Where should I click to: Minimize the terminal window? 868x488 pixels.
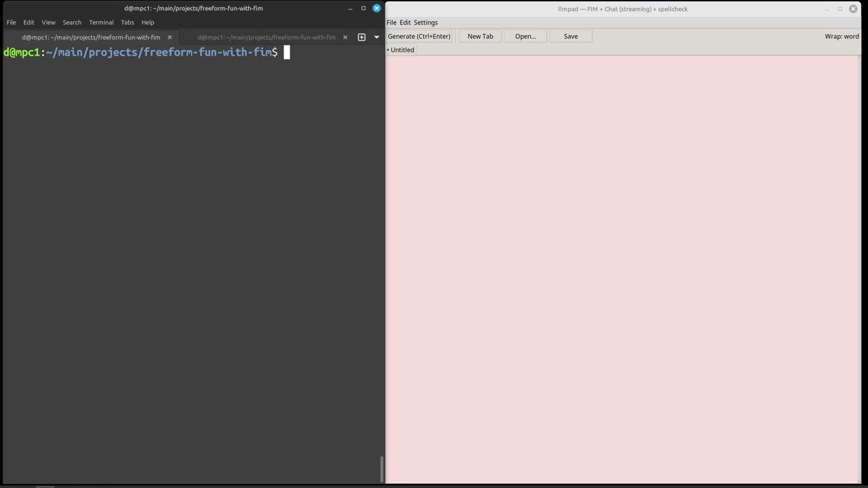coord(350,8)
